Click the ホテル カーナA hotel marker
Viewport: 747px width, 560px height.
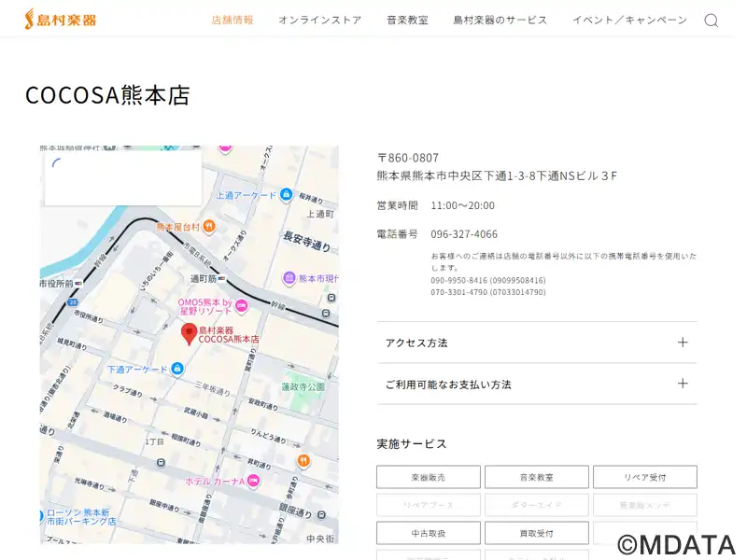253,481
